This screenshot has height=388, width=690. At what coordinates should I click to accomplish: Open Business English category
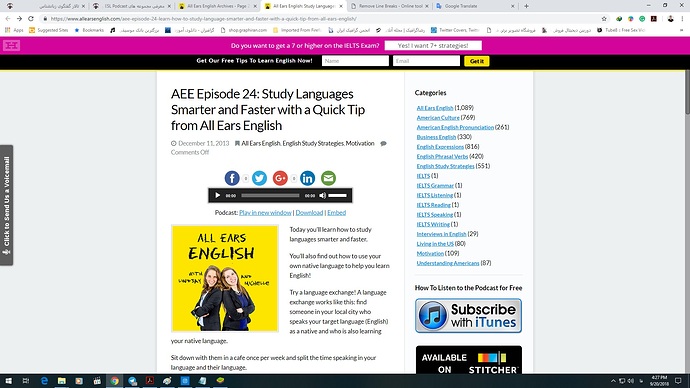click(436, 137)
